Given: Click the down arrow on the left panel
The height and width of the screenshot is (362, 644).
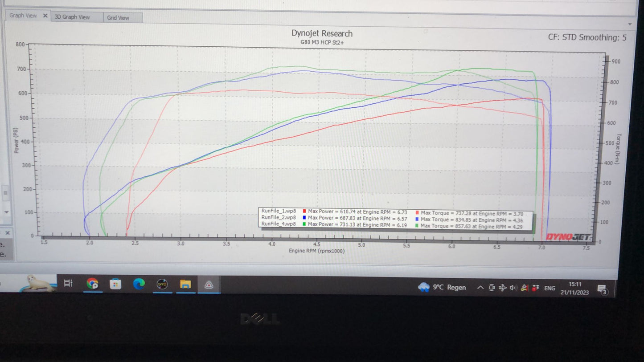Looking at the screenshot, I should point(6,212).
